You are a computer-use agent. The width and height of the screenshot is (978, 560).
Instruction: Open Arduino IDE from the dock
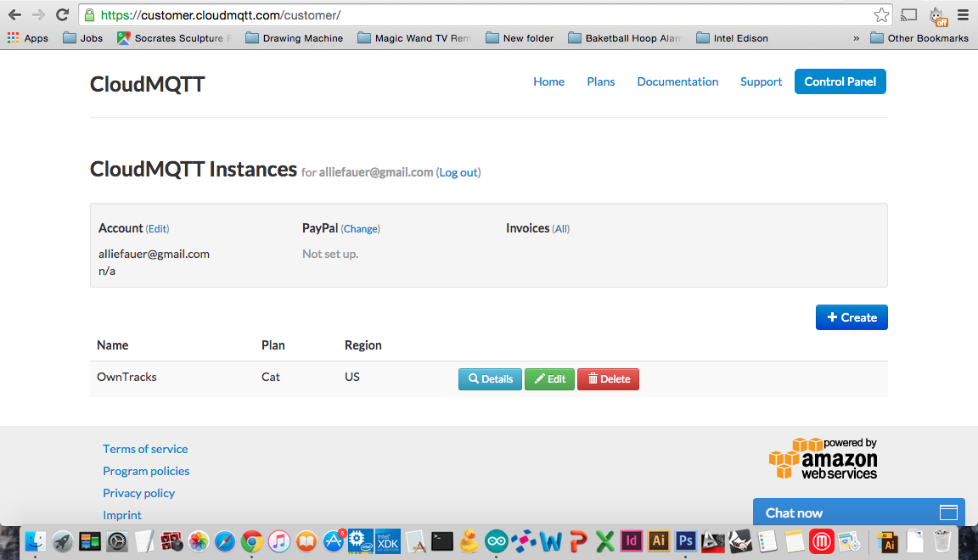497,541
